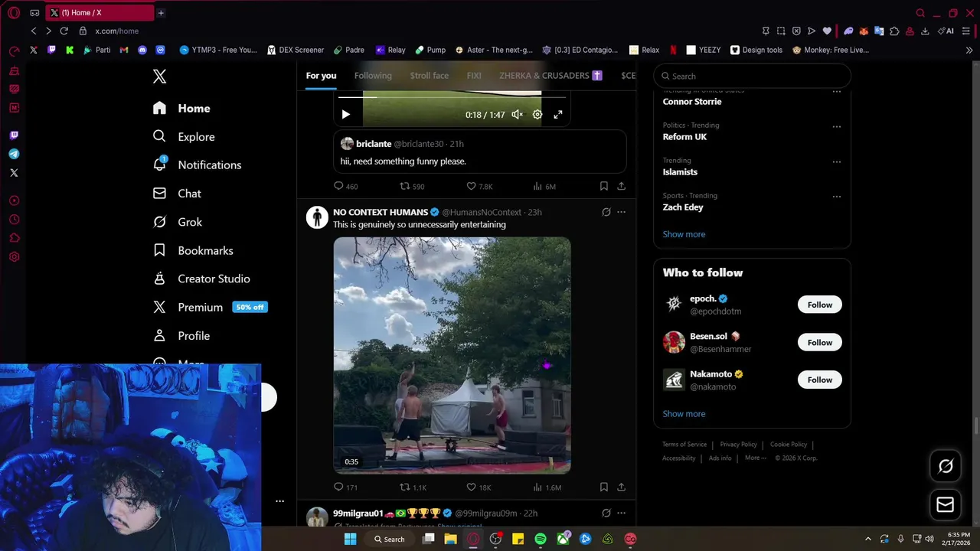Play the NO CONTEXT HUMANS video
Image resolution: width=980 pixels, height=551 pixels.
(452, 355)
